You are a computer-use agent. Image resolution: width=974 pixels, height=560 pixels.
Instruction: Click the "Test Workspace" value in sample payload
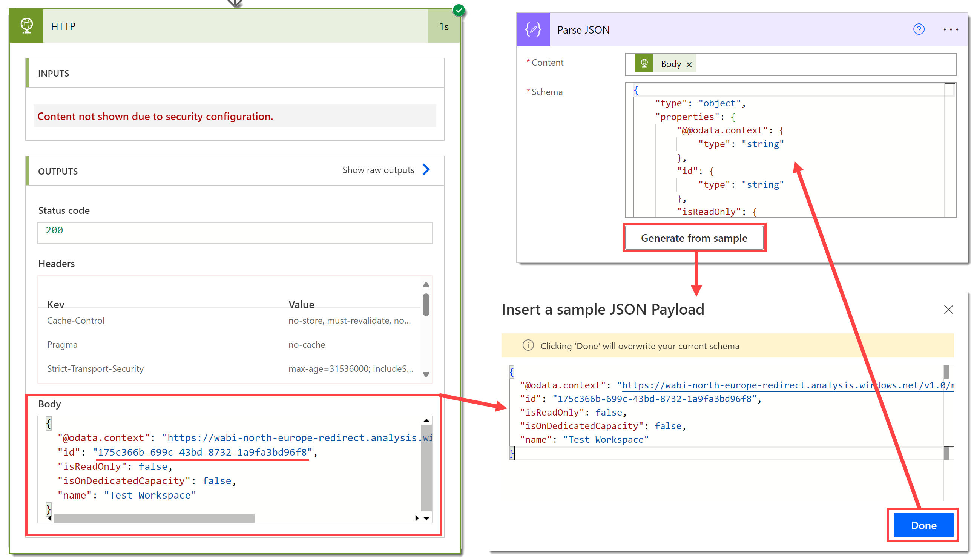coord(606,440)
